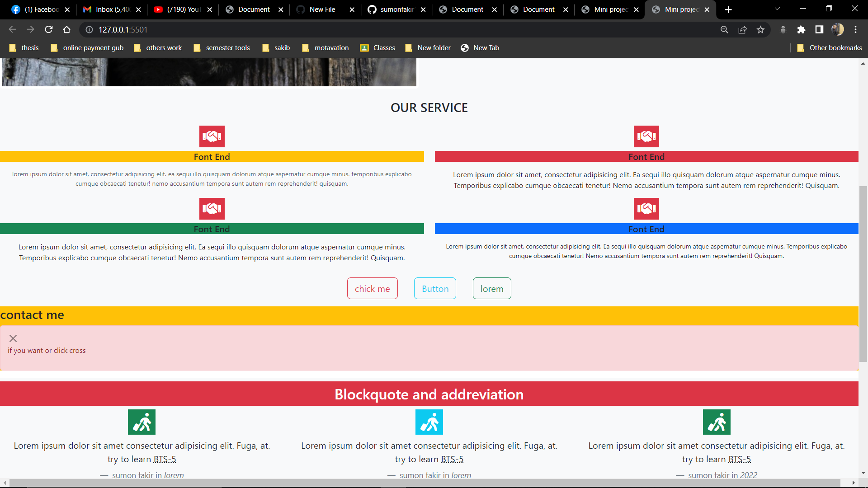
Task: Click the red 'chick me' button
Action: pyautogui.click(x=373, y=288)
